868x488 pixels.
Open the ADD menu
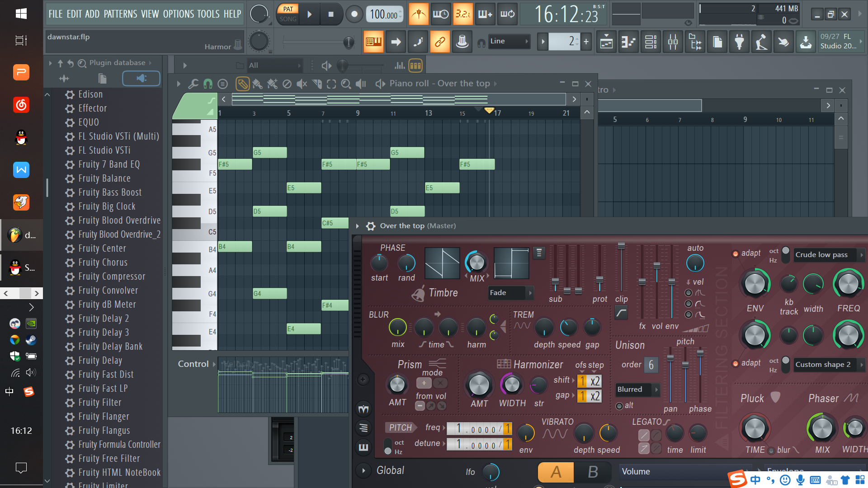(92, 14)
